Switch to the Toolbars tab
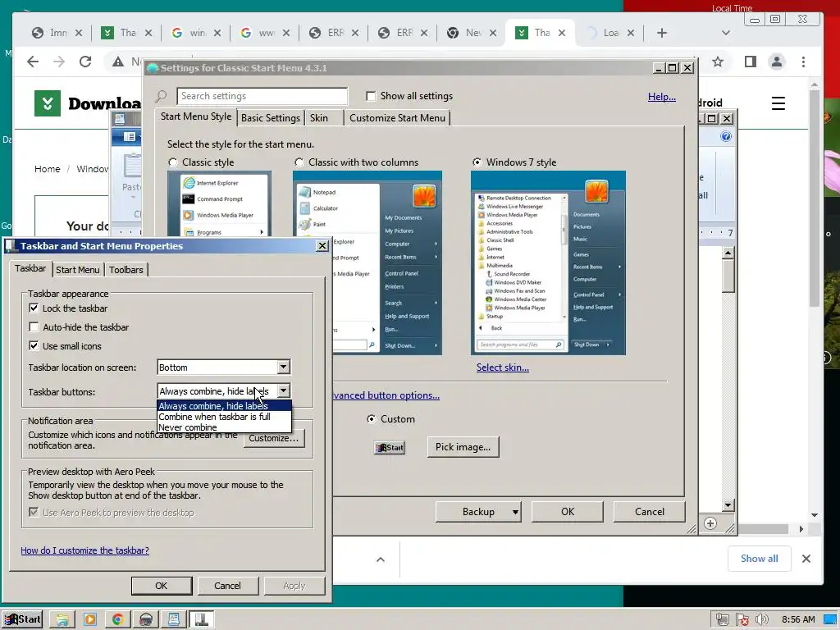The image size is (840, 630). [x=126, y=270]
